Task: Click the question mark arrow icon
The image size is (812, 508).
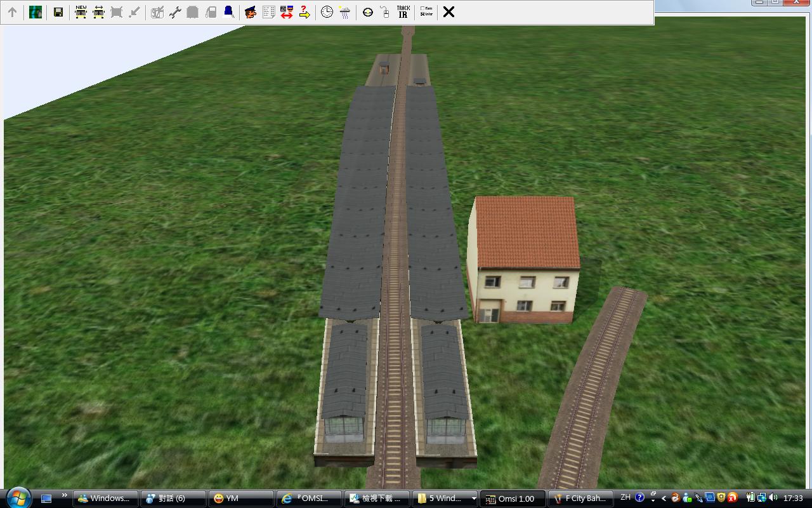Action: 304,12
